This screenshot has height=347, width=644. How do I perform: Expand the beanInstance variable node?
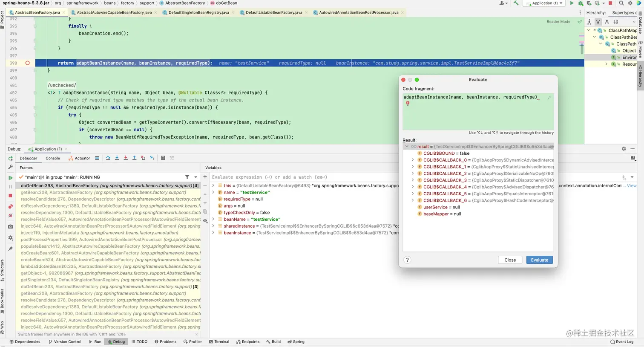[x=213, y=233]
